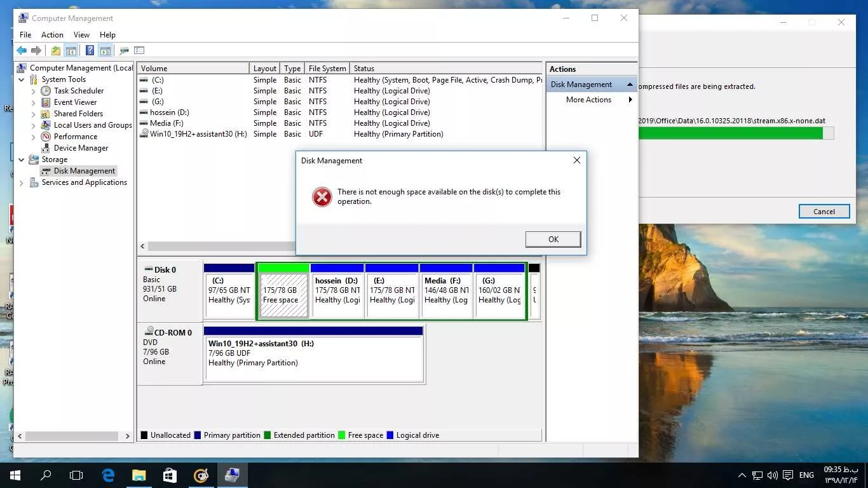Click Cancel in the extraction window
Viewport: 868px width, 488px height.
(x=824, y=212)
